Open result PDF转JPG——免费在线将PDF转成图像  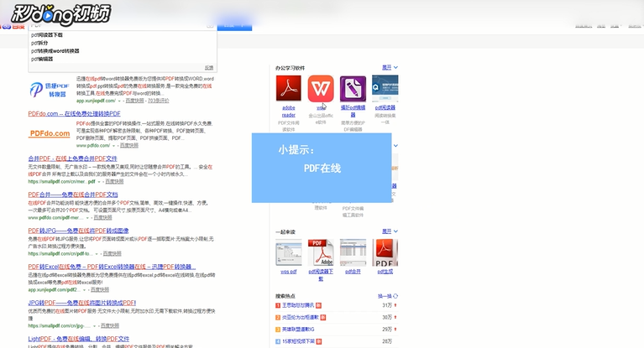pyautogui.click(x=78, y=231)
